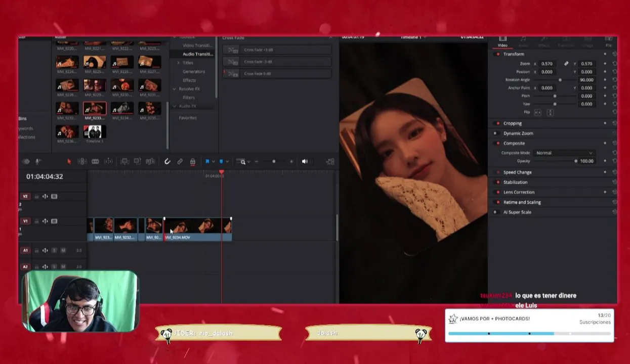
Task: Click the MVI_9232 clip on timeline
Action: coord(125,229)
